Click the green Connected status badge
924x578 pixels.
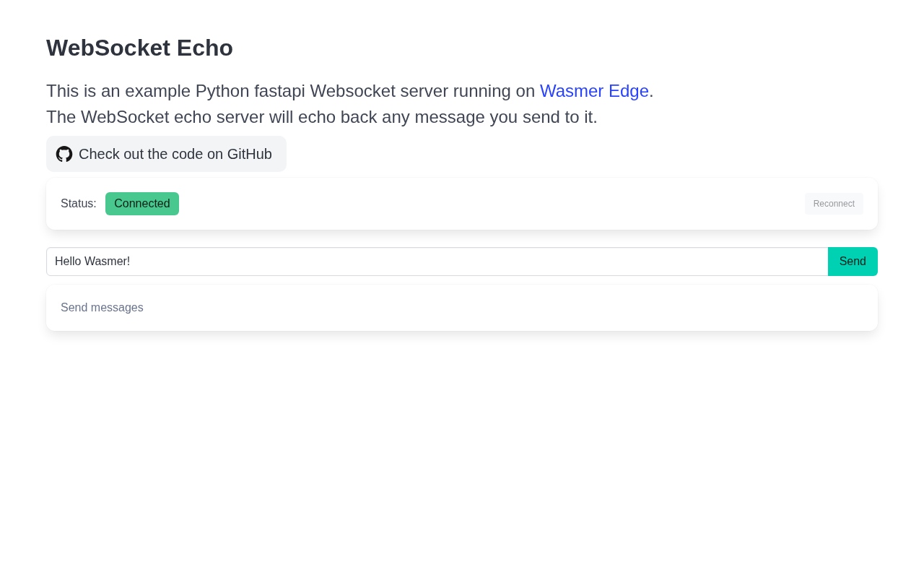point(142,204)
